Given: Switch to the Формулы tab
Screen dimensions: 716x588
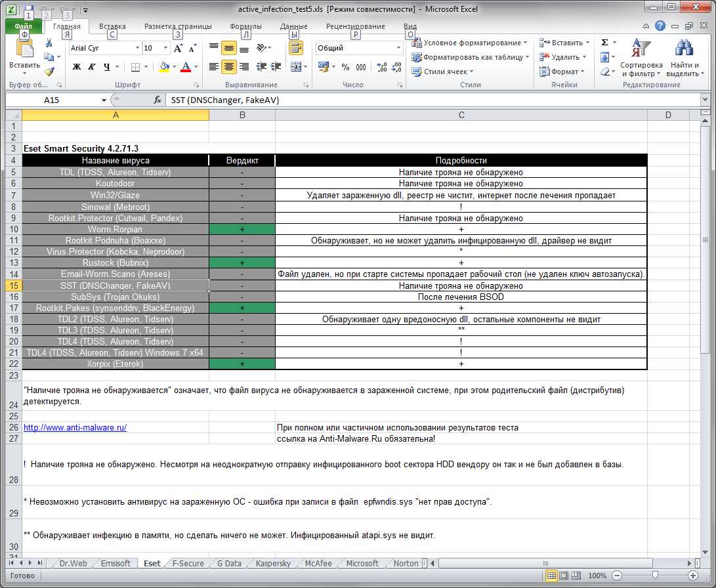Looking at the screenshot, I should [245, 26].
